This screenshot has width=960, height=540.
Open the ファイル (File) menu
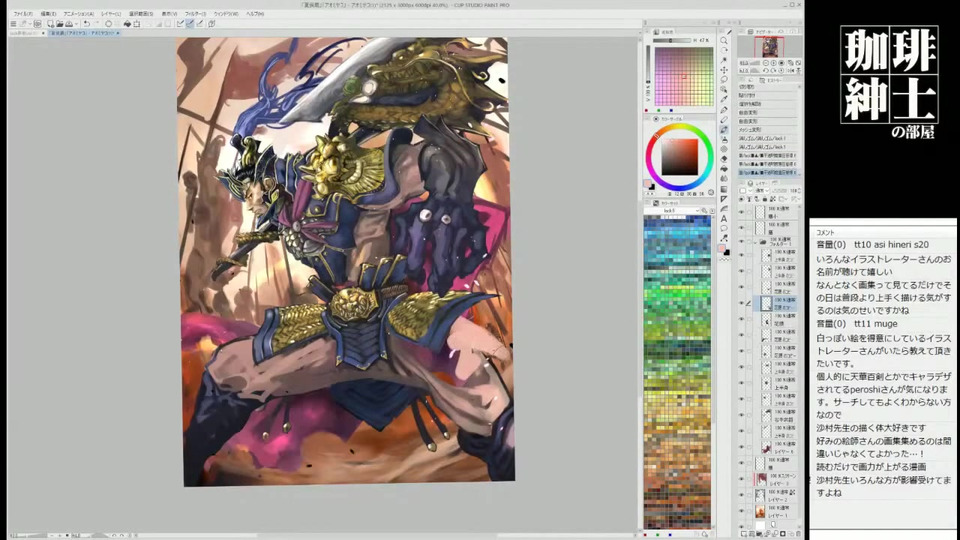point(22,14)
